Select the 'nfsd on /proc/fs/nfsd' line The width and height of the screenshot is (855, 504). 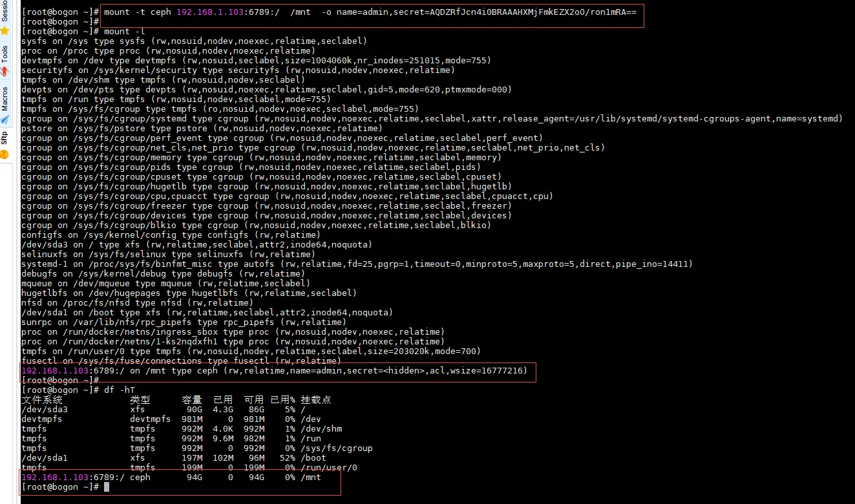coord(137,303)
